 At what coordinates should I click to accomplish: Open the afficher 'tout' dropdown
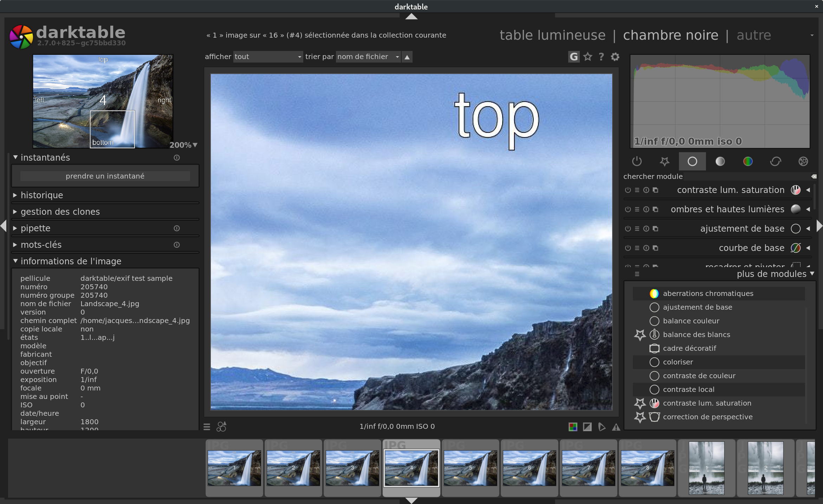(x=268, y=57)
